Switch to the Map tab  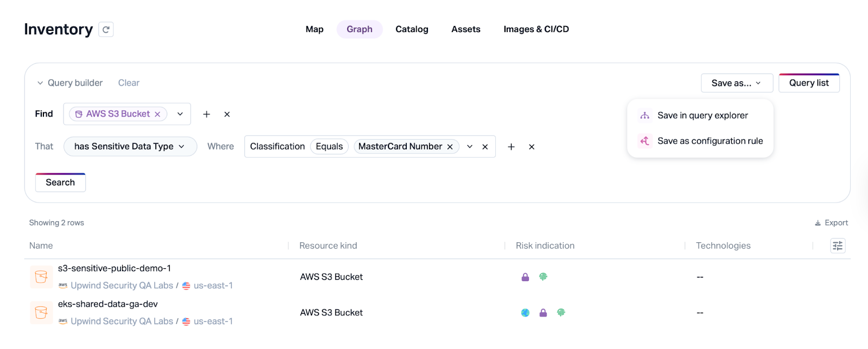click(315, 29)
